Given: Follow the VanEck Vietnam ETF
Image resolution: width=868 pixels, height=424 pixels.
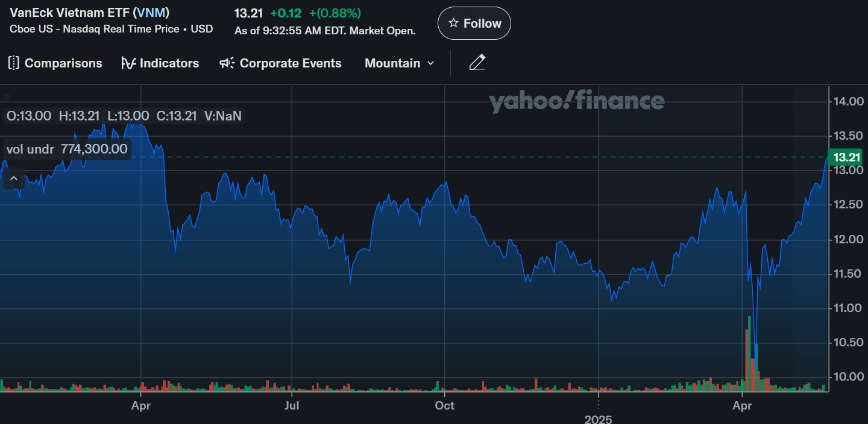Looking at the screenshot, I should point(474,23).
